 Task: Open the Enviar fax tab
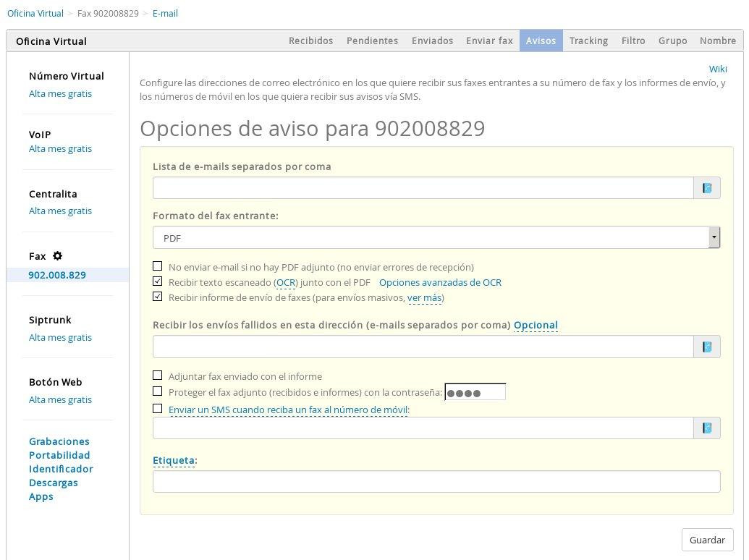[x=489, y=41]
